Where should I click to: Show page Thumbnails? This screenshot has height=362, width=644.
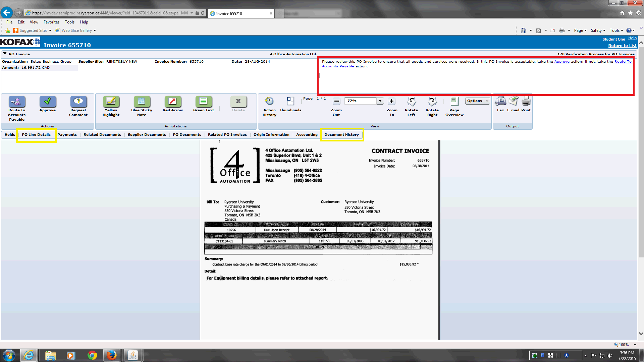[290, 101]
